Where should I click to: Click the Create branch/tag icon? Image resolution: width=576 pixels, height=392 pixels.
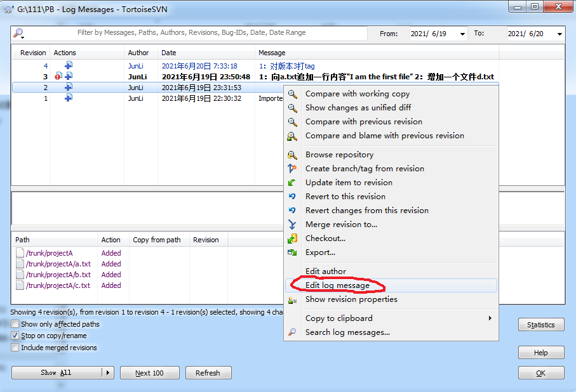(292, 169)
